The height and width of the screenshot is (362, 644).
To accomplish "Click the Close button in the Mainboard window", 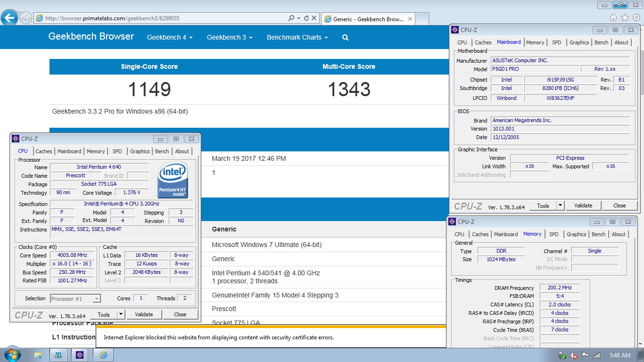I will (619, 206).
